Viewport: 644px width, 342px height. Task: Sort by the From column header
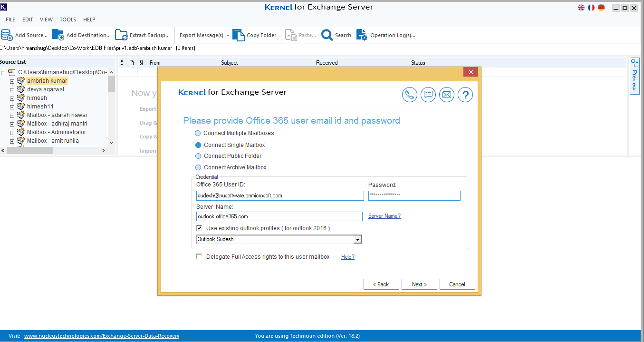point(155,63)
